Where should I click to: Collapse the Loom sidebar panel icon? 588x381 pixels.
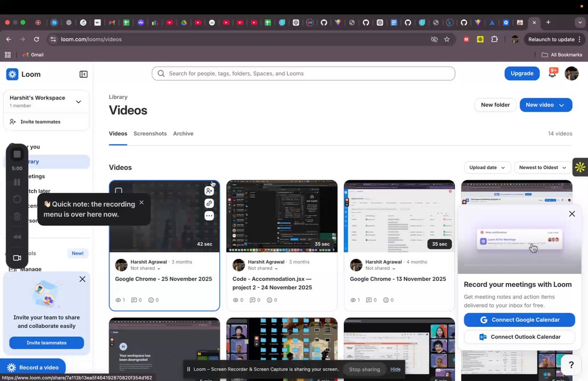coord(83,74)
